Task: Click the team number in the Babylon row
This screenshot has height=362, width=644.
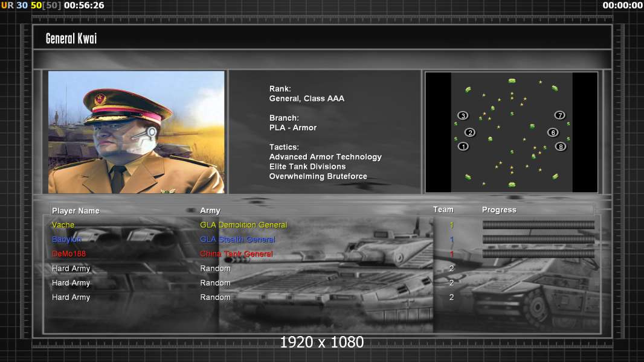Action: [451, 240]
